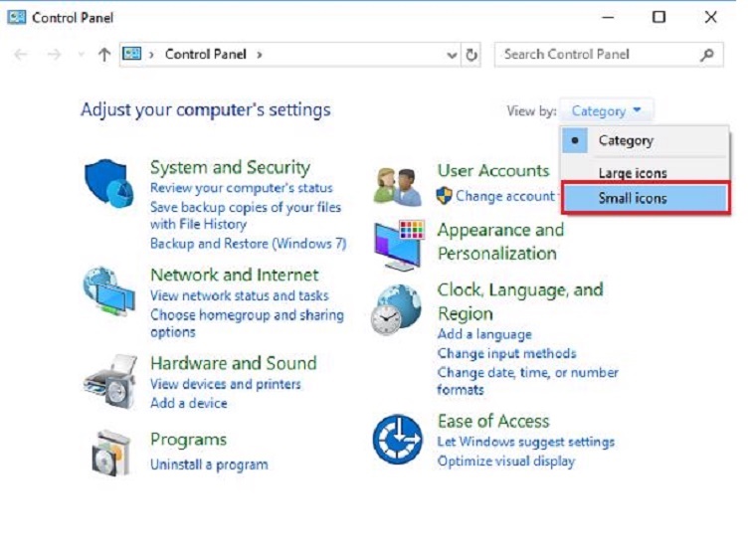Go up one level with up arrow
This screenshot has height=560, width=751.
[103, 55]
